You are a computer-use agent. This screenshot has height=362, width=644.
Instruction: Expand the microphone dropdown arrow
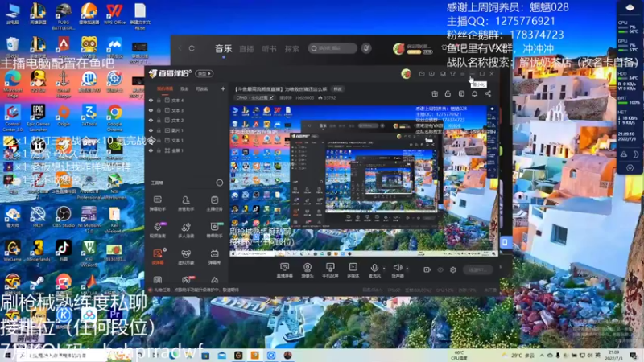click(x=384, y=269)
